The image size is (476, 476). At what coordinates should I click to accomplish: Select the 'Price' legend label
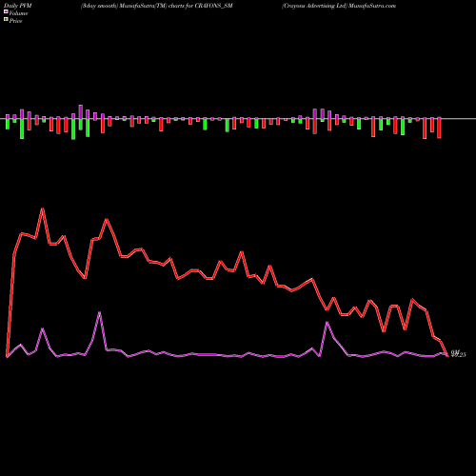tap(15, 21)
